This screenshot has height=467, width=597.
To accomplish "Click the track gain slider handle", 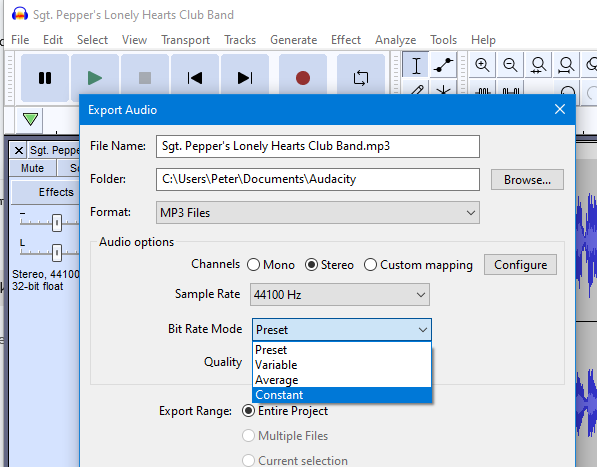I will (57, 222).
